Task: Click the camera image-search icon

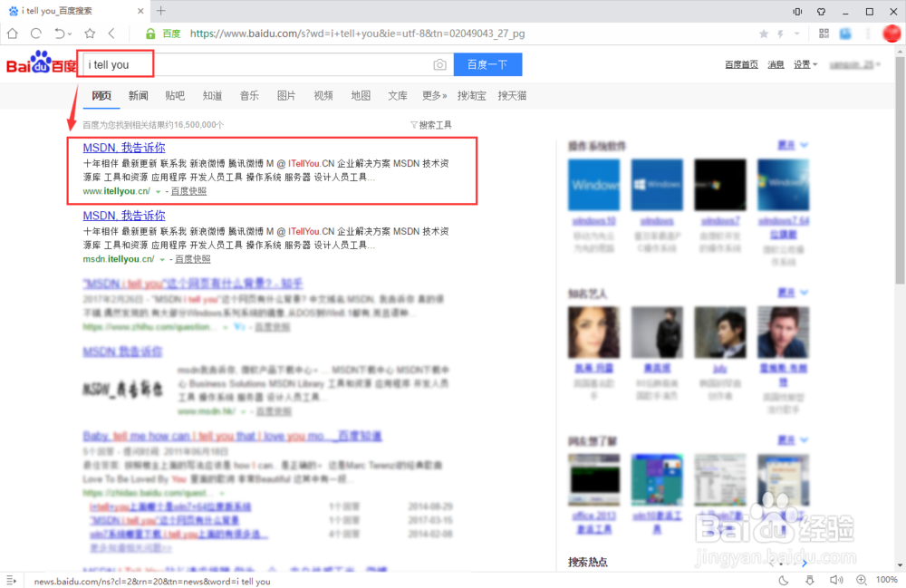Action: click(x=439, y=64)
